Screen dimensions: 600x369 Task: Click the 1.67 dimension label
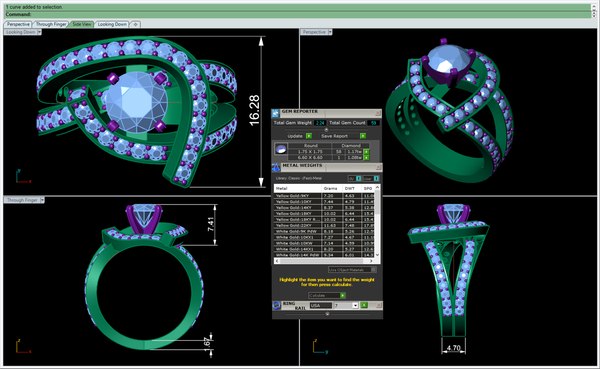point(207,343)
